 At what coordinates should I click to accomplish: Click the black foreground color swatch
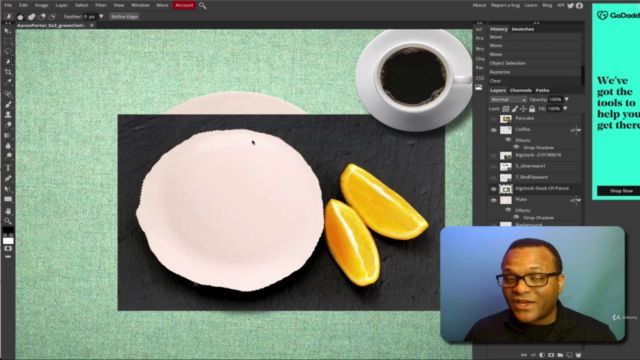click(7, 231)
